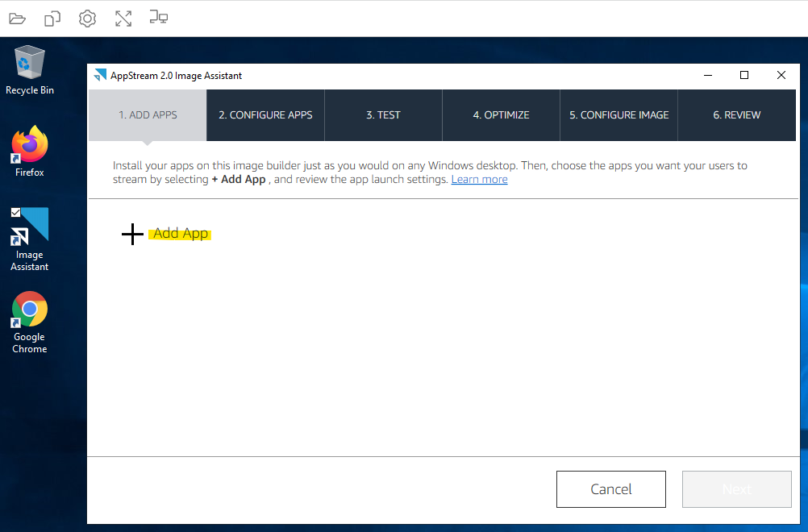Close the Image Assistant window

pos(781,75)
